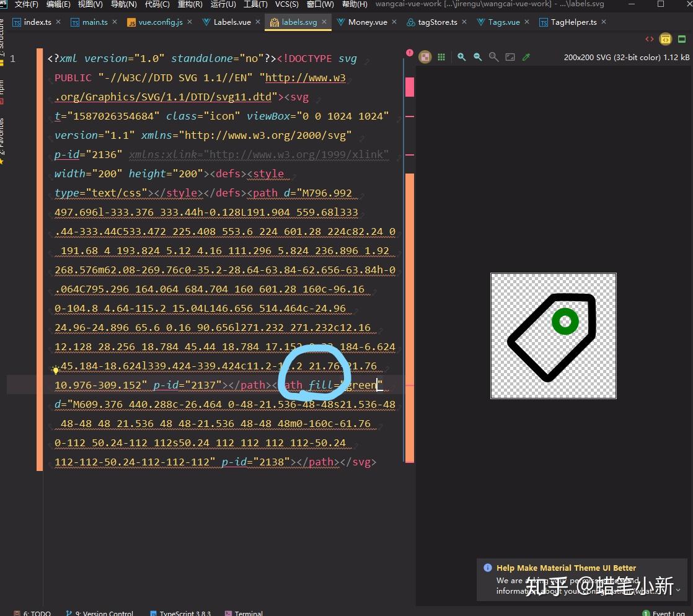
Task: Close the Labels.vue tab
Action: click(258, 22)
